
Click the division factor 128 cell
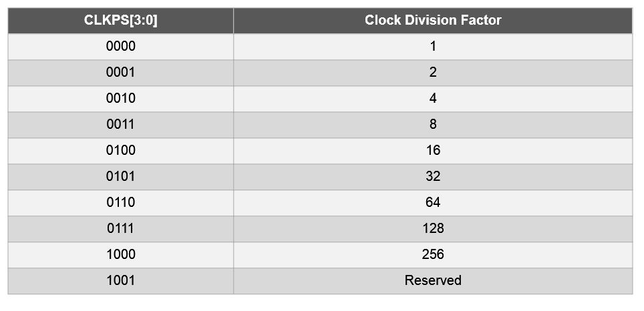pyautogui.click(x=433, y=229)
